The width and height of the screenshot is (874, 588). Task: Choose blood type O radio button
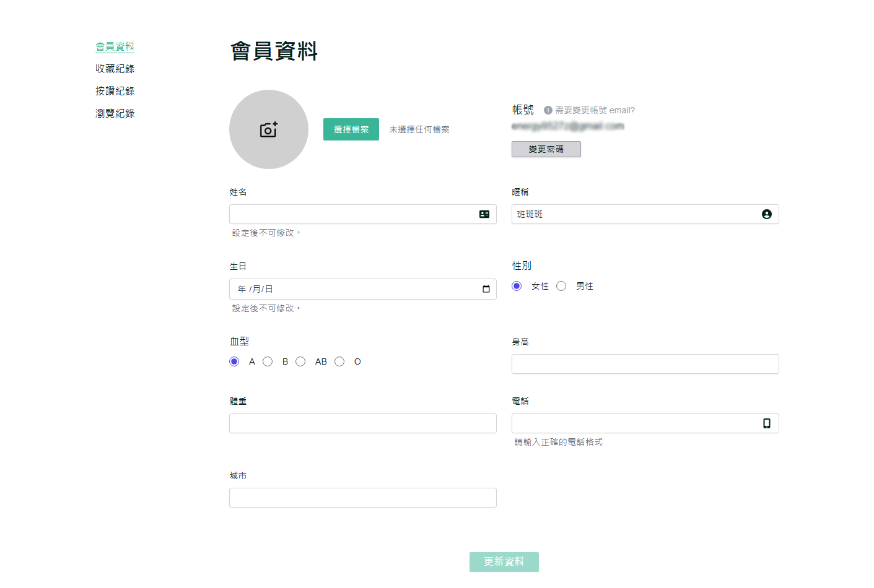click(x=339, y=361)
